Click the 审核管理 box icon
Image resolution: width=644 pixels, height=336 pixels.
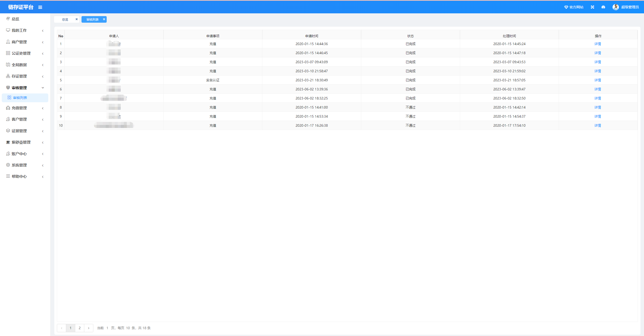coord(8,88)
